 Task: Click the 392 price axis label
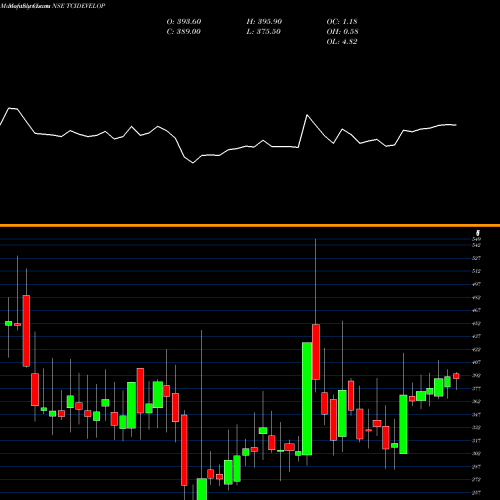(476, 375)
